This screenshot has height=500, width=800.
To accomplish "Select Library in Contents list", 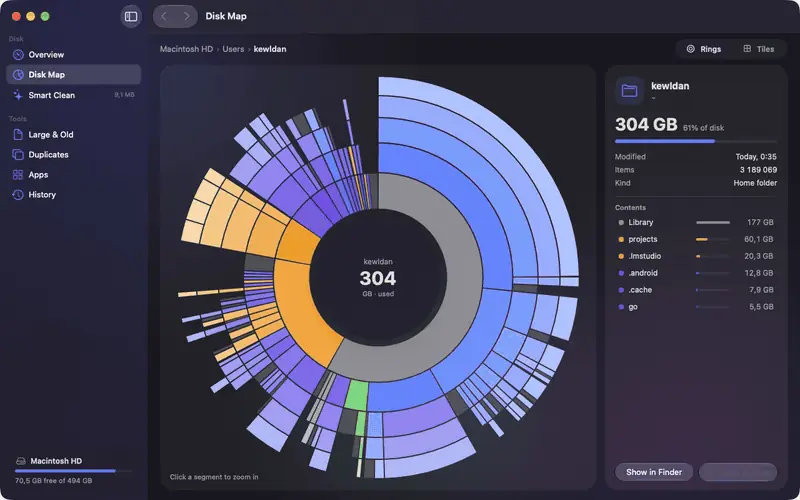I will coord(696,222).
